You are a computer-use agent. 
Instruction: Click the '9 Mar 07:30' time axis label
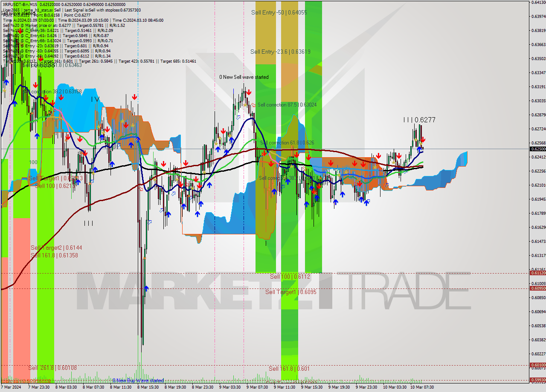pyautogui.click(x=257, y=387)
